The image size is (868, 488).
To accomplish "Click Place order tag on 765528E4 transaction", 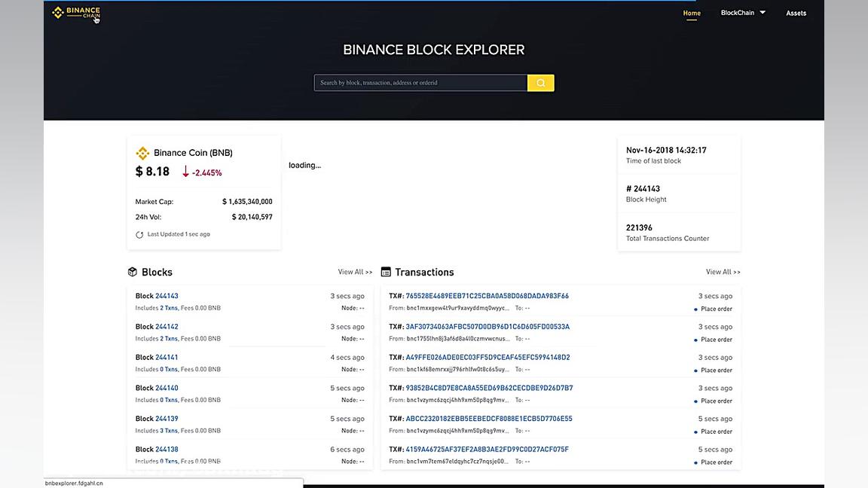I will click(x=717, y=309).
